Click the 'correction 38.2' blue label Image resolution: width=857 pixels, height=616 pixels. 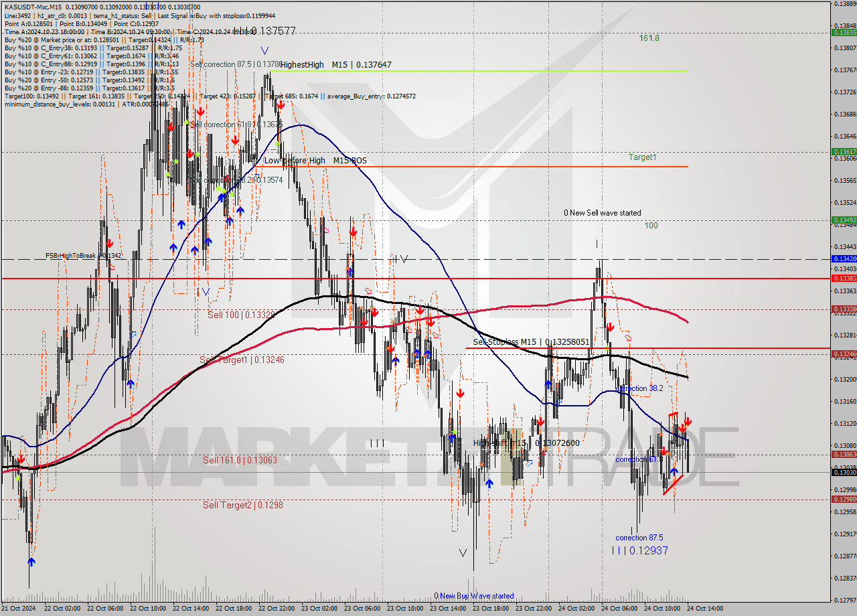click(640, 388)
